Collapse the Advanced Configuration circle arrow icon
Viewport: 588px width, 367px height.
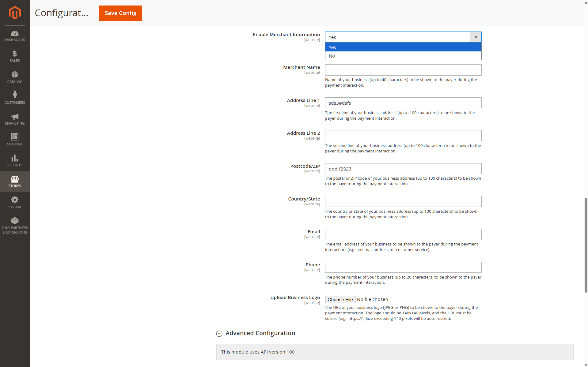(x=219, y=334)
